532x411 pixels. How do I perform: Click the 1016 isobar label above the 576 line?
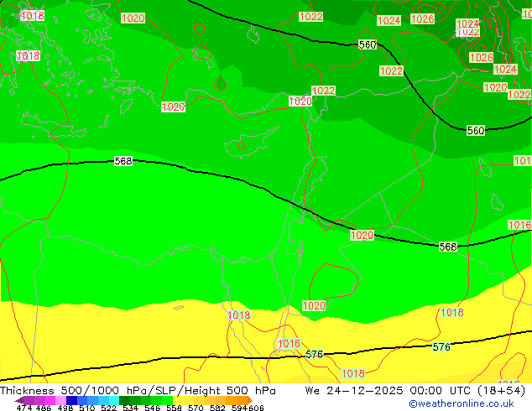tap(289, 344)
